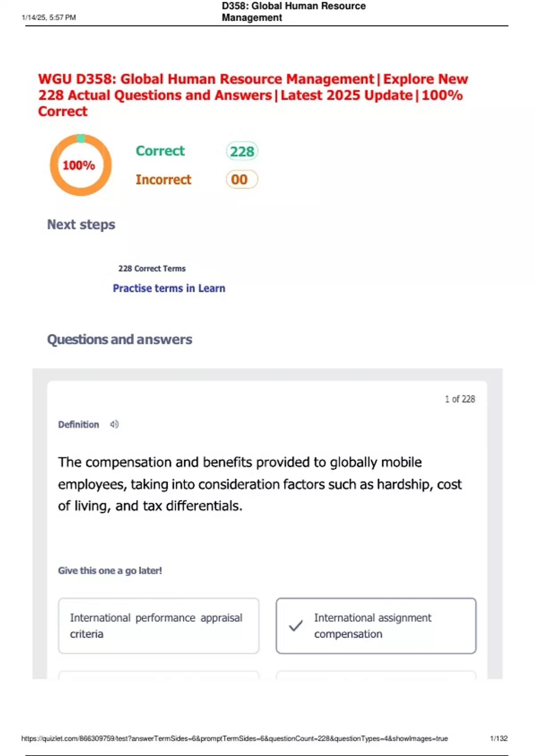This screenshot has width=534, height=756.
Task: Click the "Next steps" heading
Action: [x=81, y=225]
